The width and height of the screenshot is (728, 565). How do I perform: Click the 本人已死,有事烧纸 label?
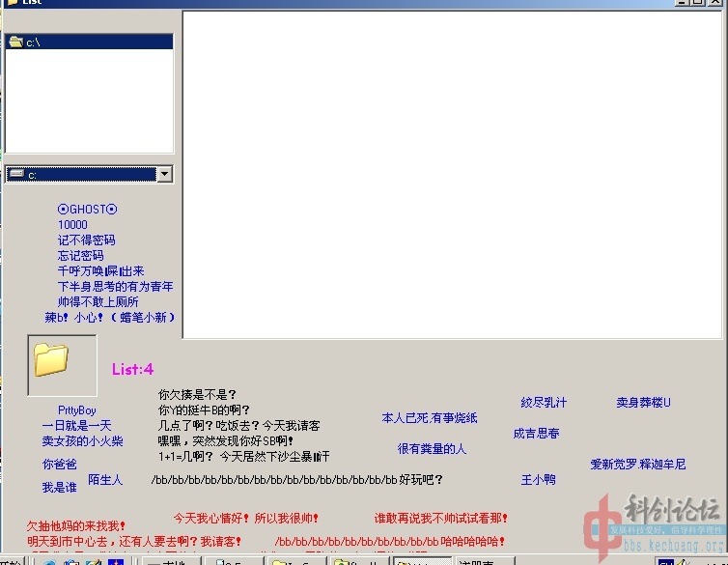[429, 418]
